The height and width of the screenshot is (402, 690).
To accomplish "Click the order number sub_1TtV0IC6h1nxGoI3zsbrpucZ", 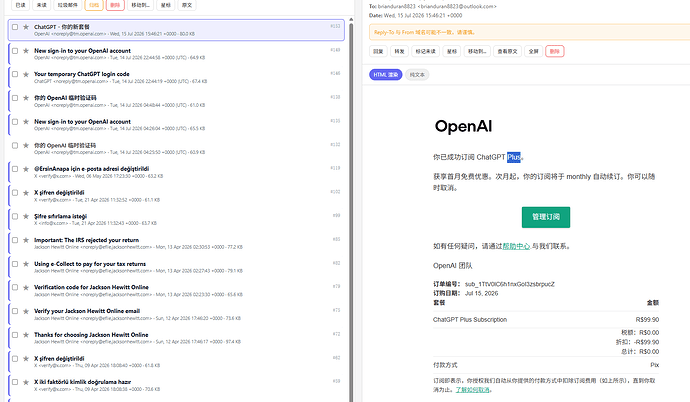I will point(510,284).
